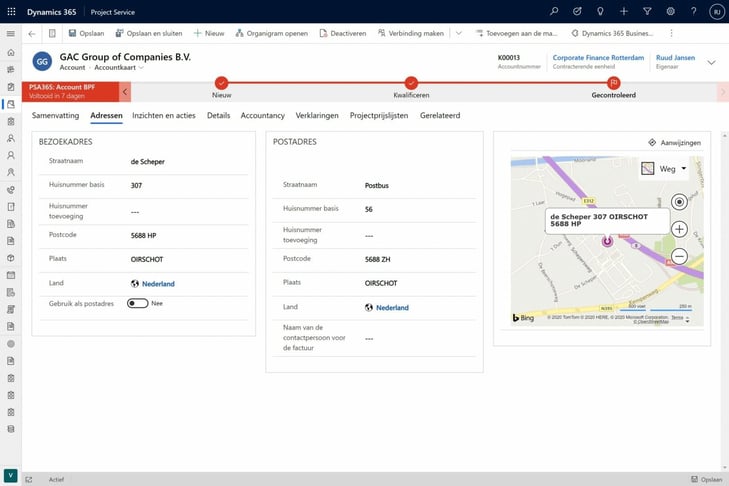Toggle the hamburger site map menu
Image resolution: width=729 pixels, height=486 pixels.
(x=11, y=33)
